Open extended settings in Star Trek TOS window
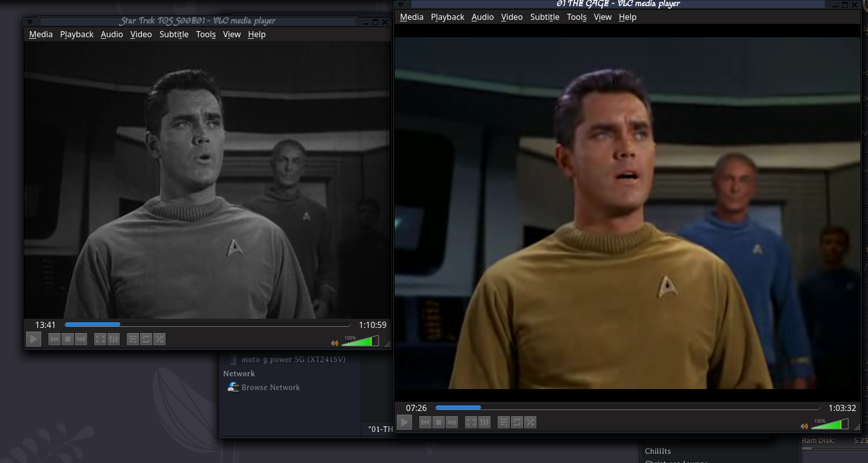Image resolution: width=868 pixels, height=463 pixels. 114,339
